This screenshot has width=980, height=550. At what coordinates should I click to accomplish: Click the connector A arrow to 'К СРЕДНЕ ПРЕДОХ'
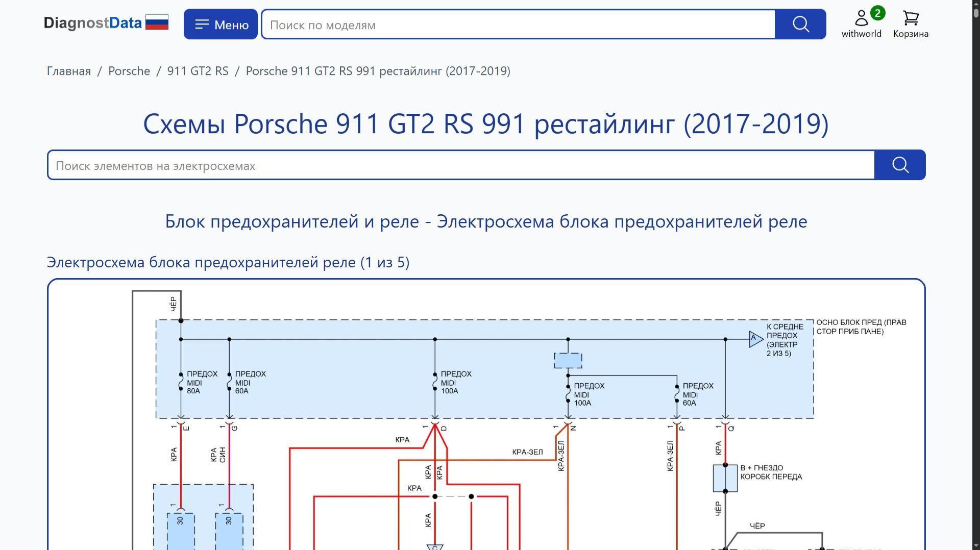pos(756,339)
